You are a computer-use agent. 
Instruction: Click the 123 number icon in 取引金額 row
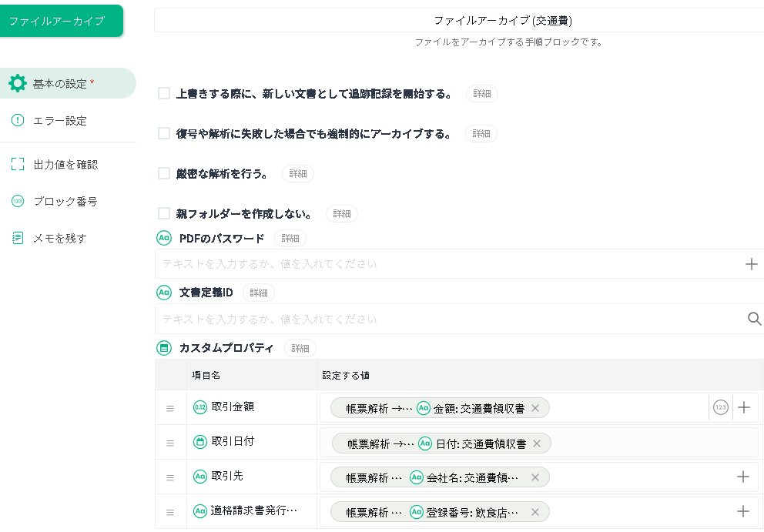click(x=720, y=408)
